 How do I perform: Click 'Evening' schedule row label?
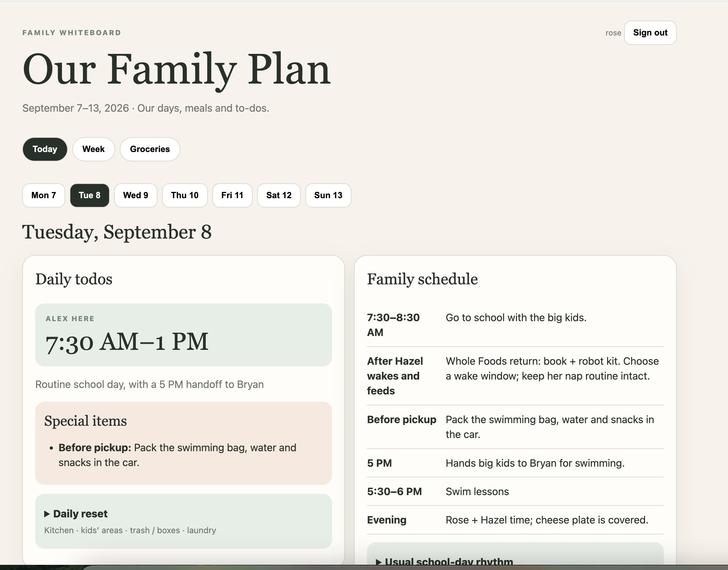click(x=387, y=520)
